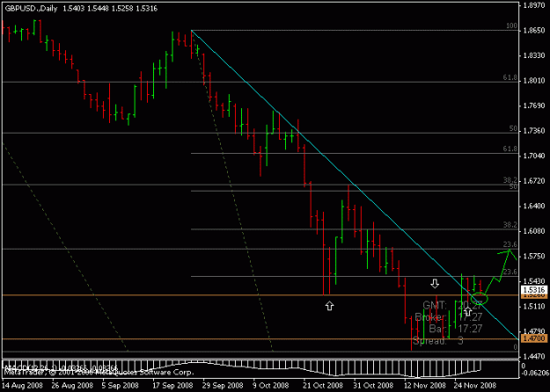Click the MACD indicator label
Viewport: 550px width, 392px height.
(61, 367)
